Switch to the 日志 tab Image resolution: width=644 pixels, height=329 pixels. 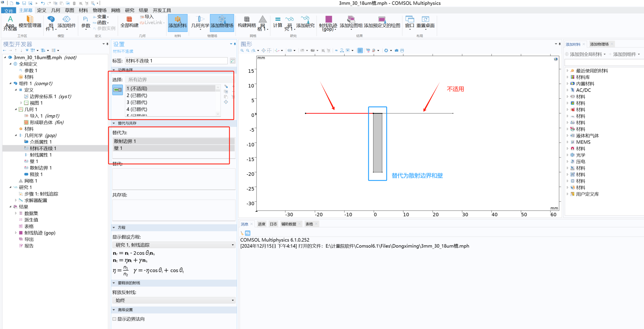273,224
